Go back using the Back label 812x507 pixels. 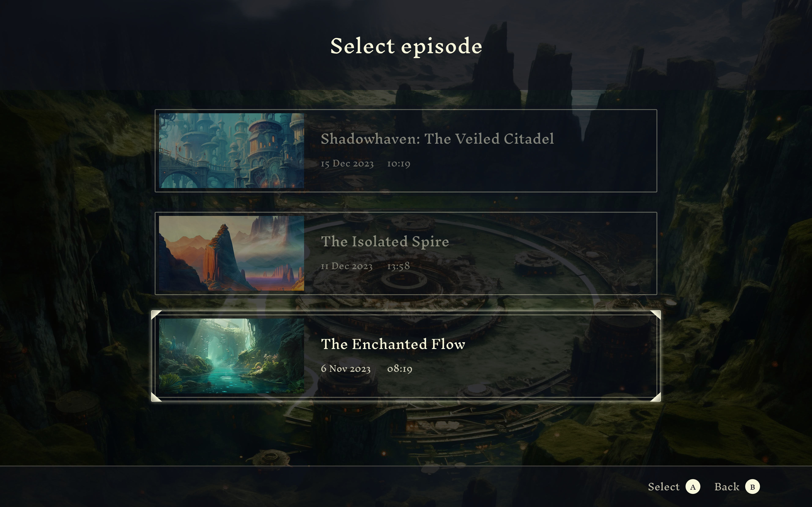pyautogui.click(x=727, y=487)
